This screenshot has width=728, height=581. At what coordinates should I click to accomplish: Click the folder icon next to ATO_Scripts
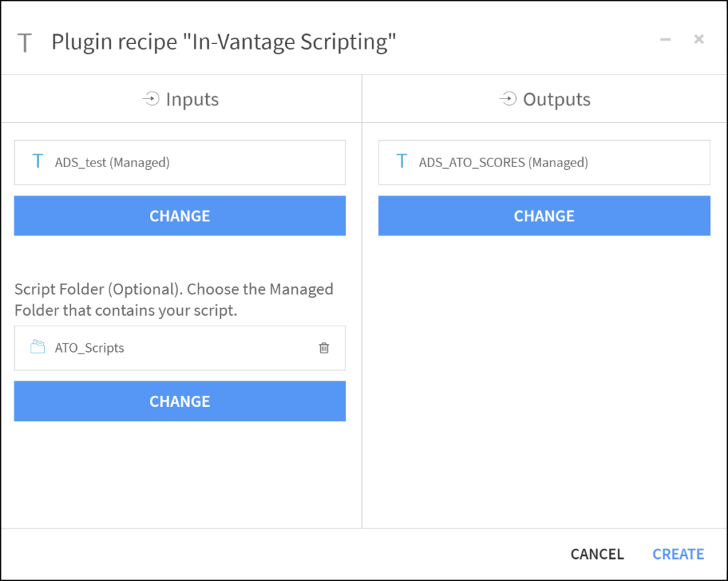(x=37, y=348)
